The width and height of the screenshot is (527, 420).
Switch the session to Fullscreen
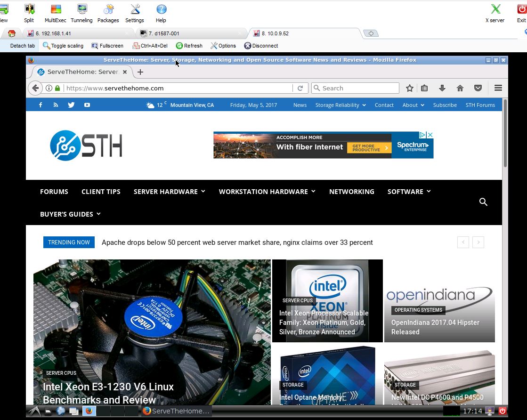107,46
